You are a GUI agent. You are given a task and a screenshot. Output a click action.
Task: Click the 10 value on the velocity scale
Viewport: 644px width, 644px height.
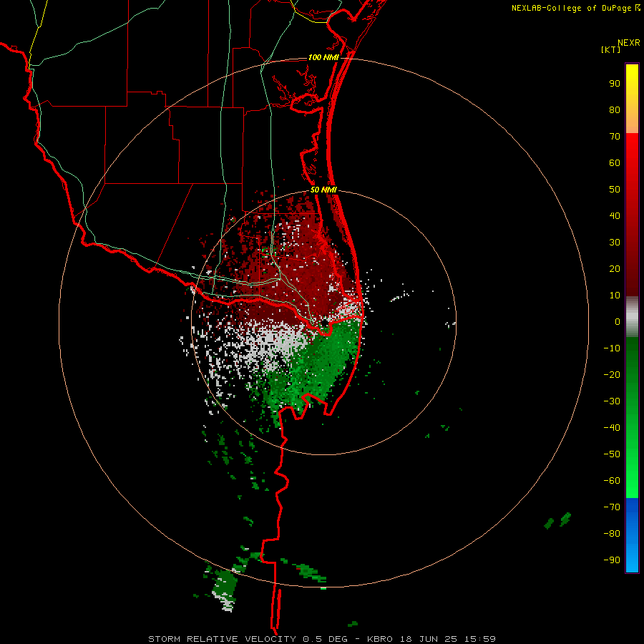click(x=615, y=296)
